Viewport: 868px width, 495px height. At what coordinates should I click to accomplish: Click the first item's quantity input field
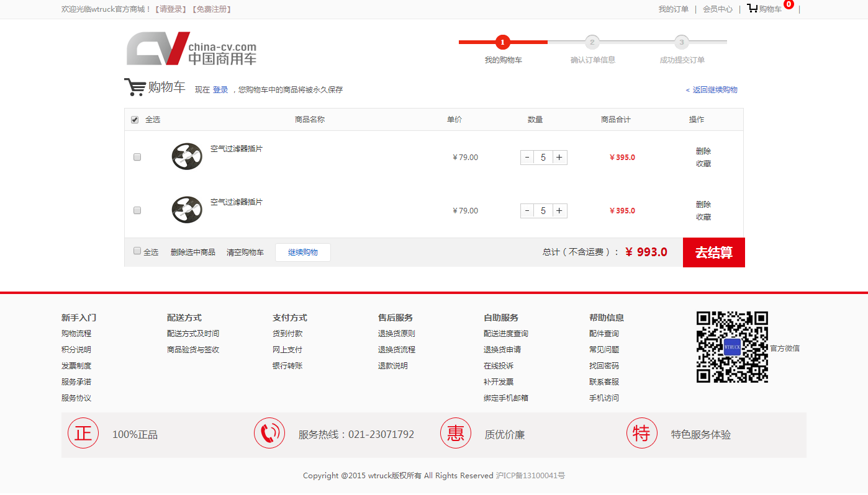click(x=543, y=158)
